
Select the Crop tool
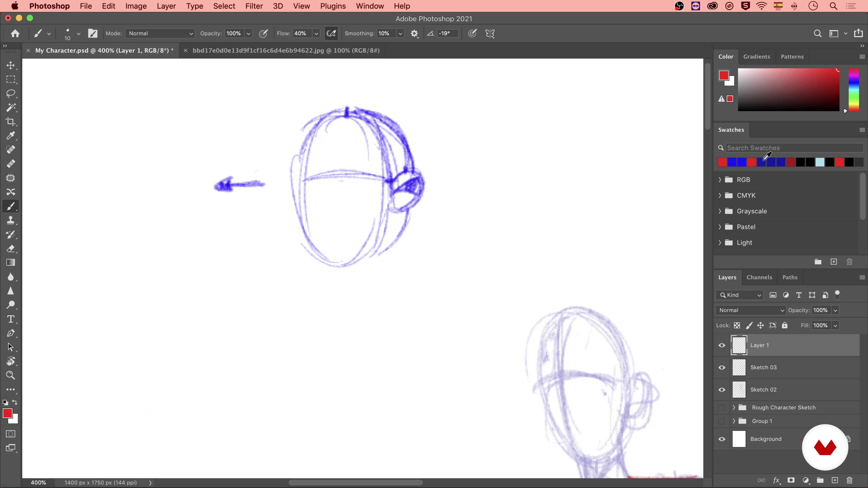[11, 122]
